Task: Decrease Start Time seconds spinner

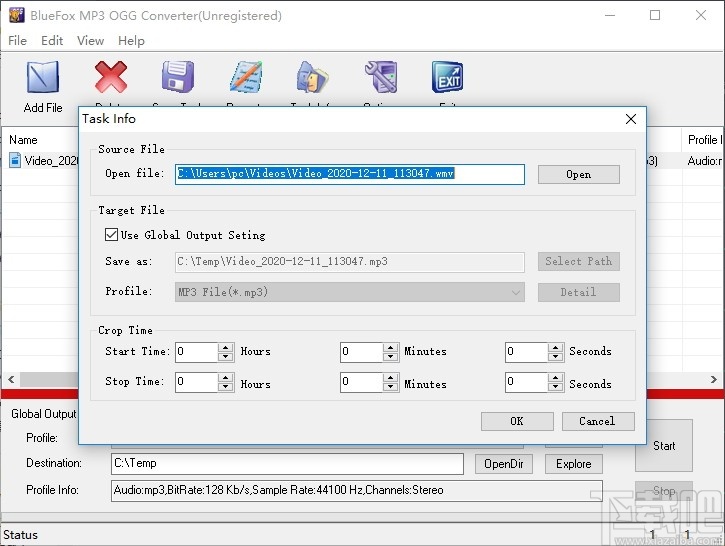Action: click(x=555, y=356)
